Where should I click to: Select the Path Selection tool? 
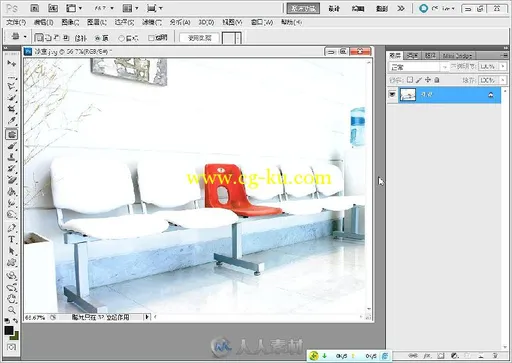[12, 251]
